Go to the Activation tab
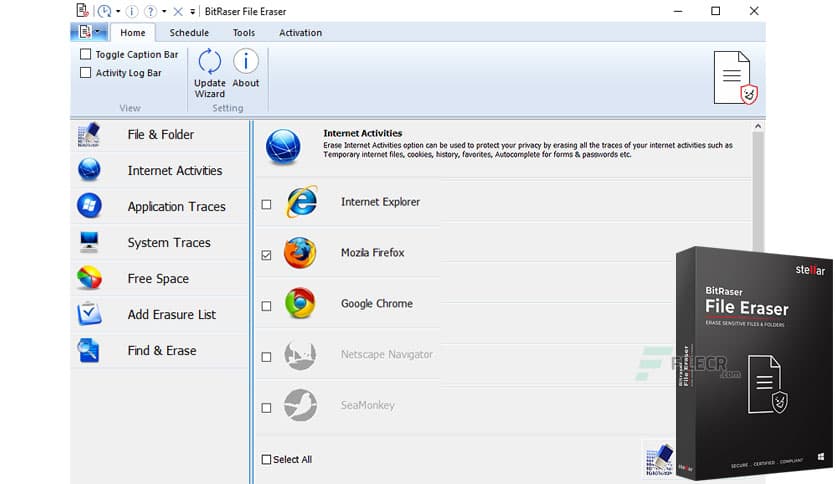The height and width of the screenshot is (484, 836). click(300, 33)
